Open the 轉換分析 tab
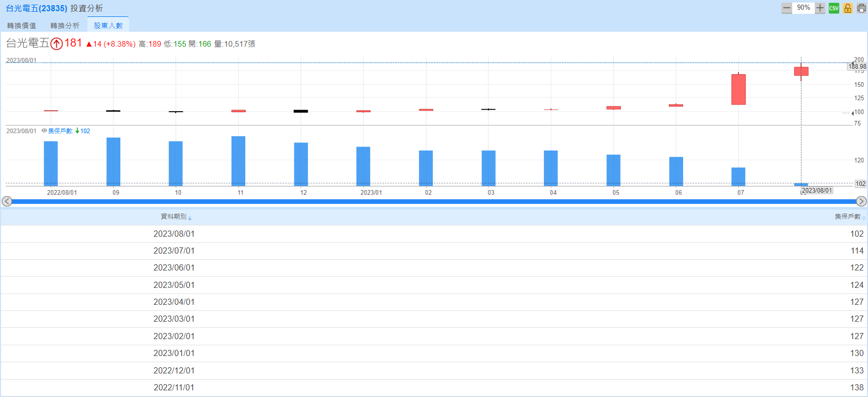This screenshot has height=397, width=868. pos(65,26)
